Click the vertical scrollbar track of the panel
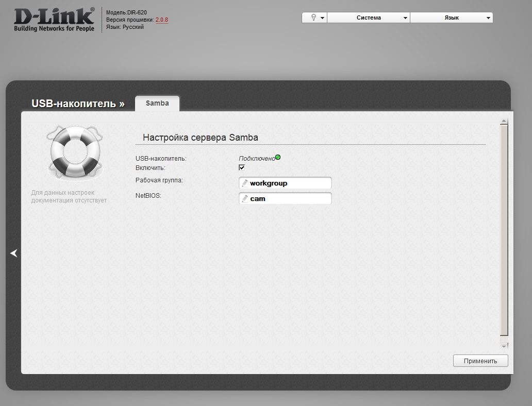 tap(504, 232)
